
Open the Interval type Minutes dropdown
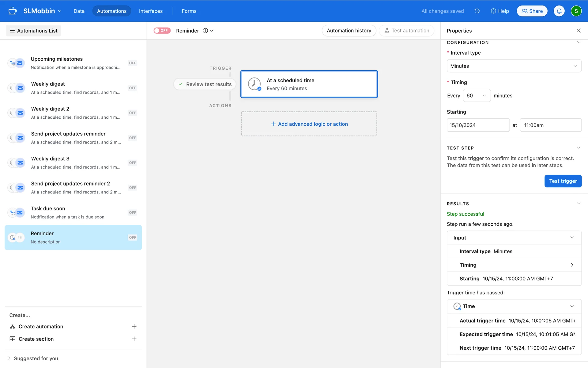pyautogui.click(x=514, y=66)
